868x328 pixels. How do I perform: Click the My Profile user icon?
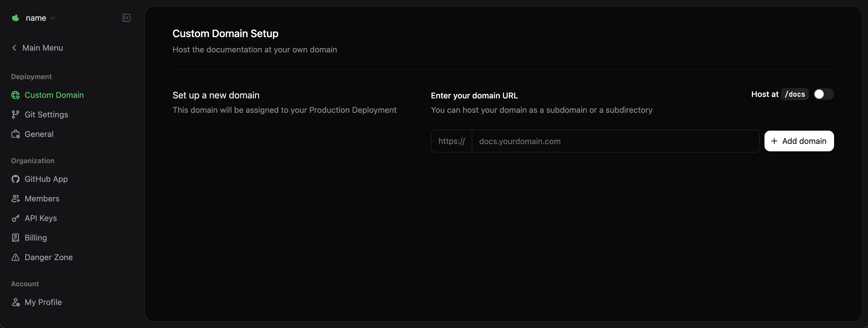16,302
